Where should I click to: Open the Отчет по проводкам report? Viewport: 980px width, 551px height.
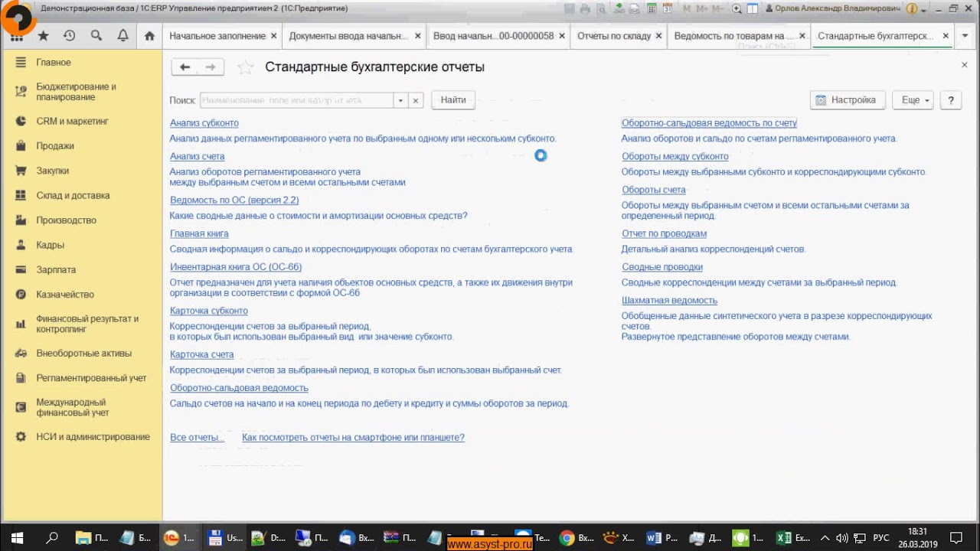click(x=664, y=233)
